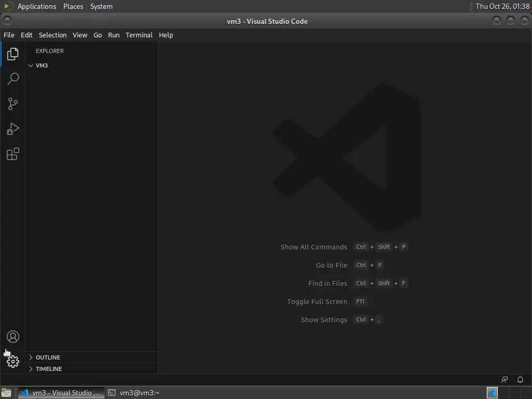Click the top panel Applications logo icon
This screenshot has width=532, height=399.
coord(8,6)
